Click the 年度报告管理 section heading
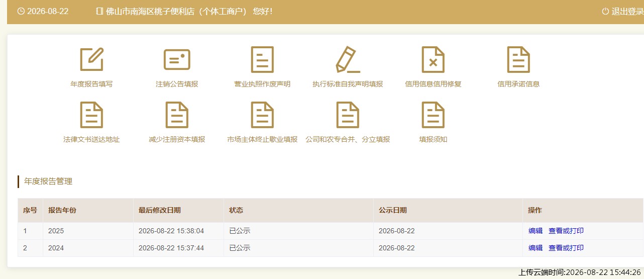644x279 pixels. coord(48,181)
